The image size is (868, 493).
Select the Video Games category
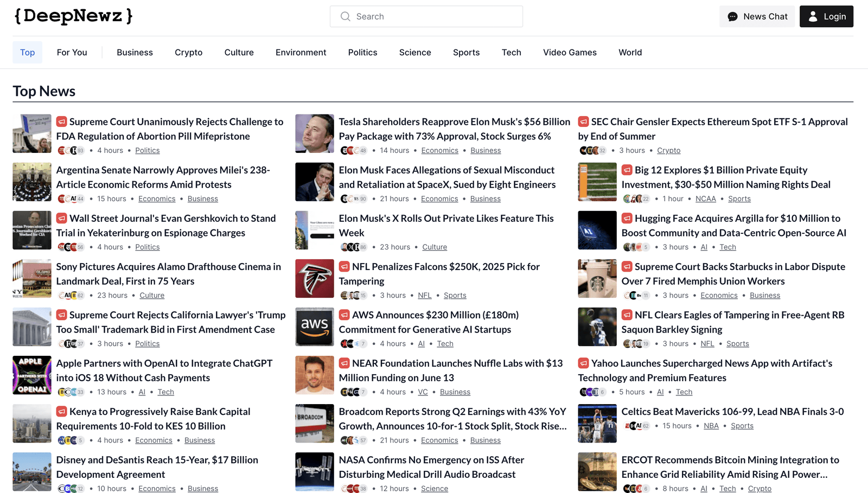(570, 53)
